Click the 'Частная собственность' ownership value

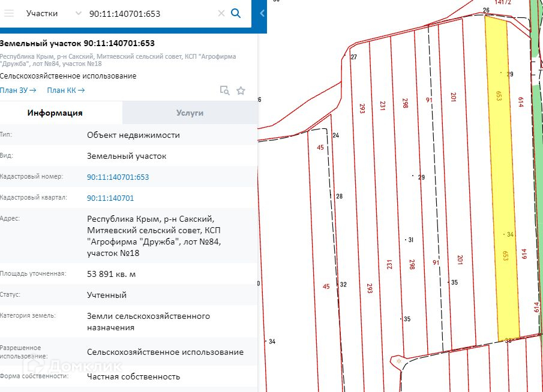pyautogui.click(x=133, y=377)
